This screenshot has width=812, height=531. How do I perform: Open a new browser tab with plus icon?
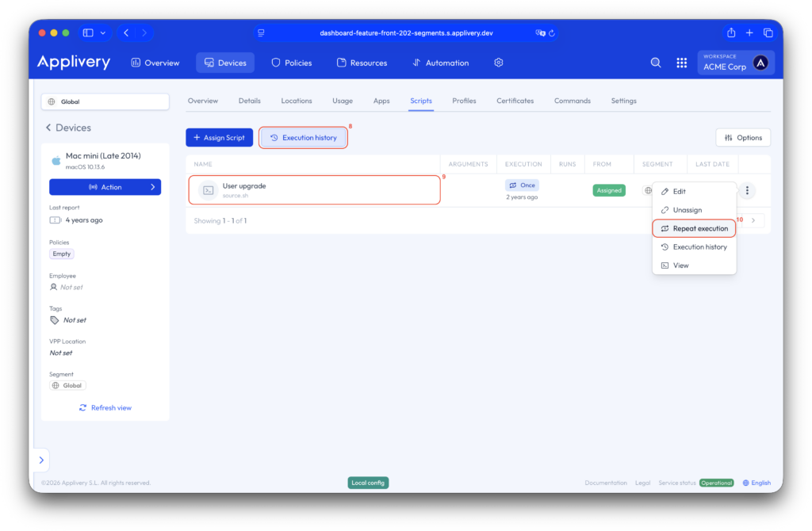(749, 32)
